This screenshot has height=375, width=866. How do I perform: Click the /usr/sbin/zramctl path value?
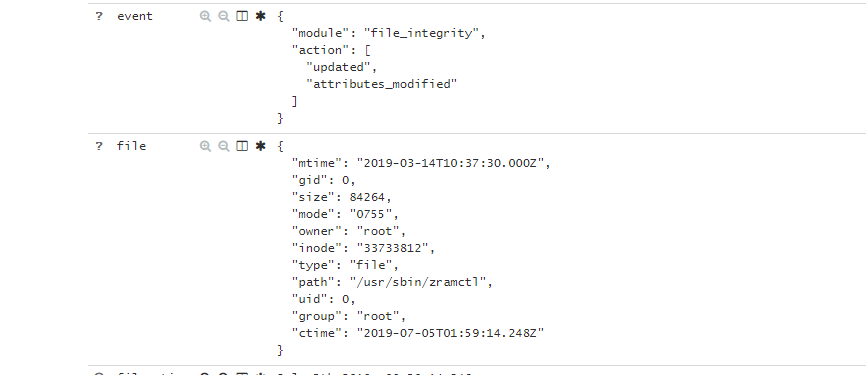421,282
